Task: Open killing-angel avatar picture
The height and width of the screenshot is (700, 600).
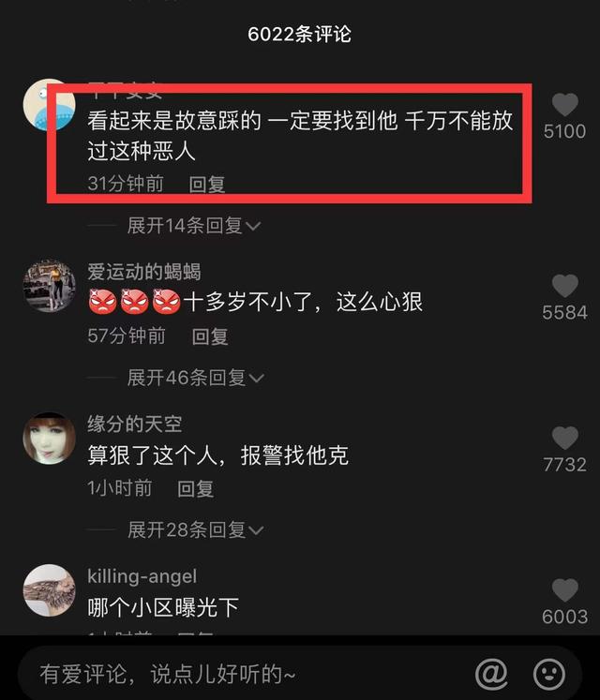Action: coord(49,590)
